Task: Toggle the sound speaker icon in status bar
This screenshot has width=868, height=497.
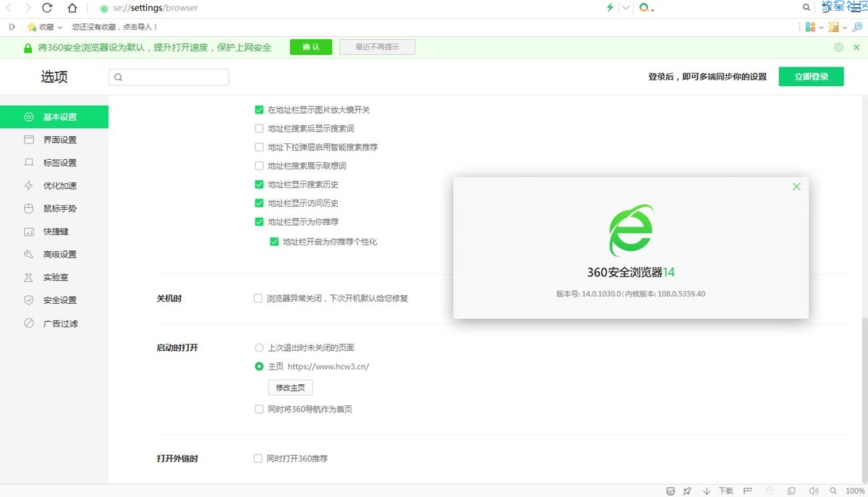Action: click(x=813, y=490)
